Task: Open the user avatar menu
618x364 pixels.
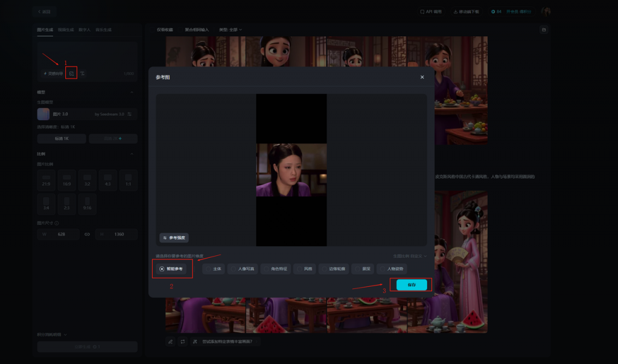Action: pyautogui.click(x=546, y=12)
